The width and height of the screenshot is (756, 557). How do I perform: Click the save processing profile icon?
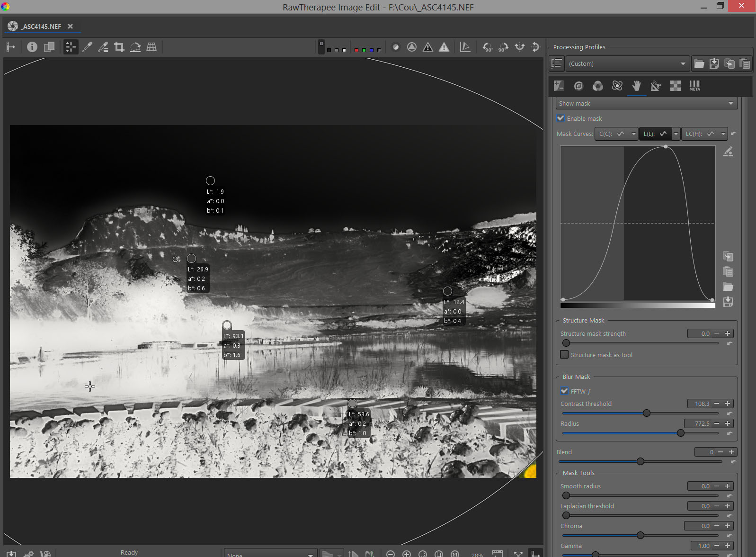pyautogui.click(x=714, y=63)
